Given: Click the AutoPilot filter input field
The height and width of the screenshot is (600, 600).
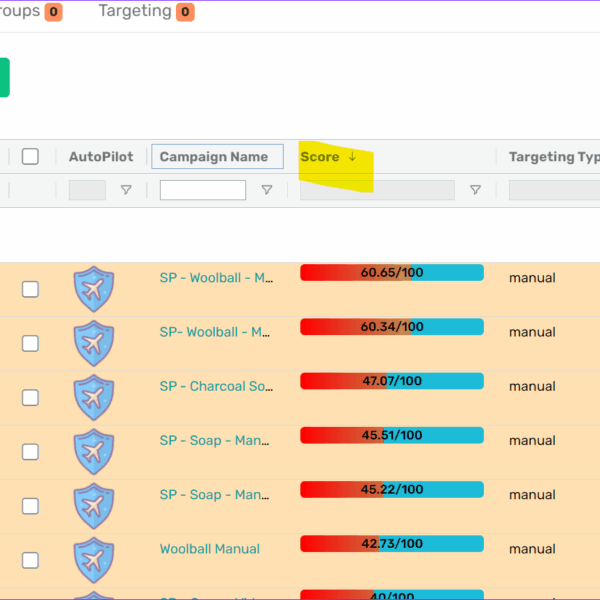Looking at the screenshot, I should (87, 190).
